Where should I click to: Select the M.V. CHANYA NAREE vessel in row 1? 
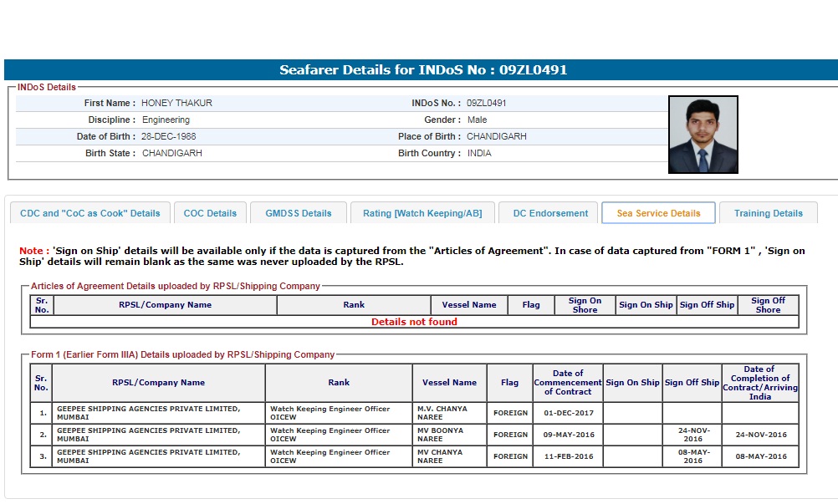pyautogui.click(x=442, y=413)
